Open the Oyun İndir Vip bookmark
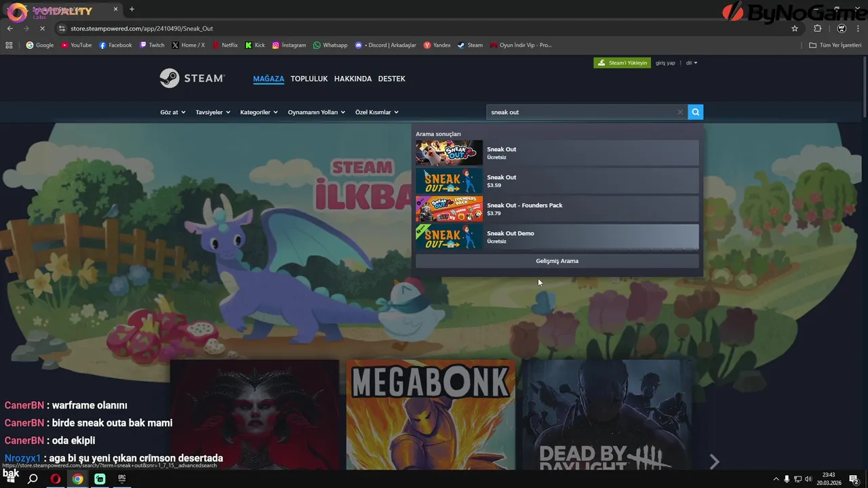868x488 pixels. (521, 45)
